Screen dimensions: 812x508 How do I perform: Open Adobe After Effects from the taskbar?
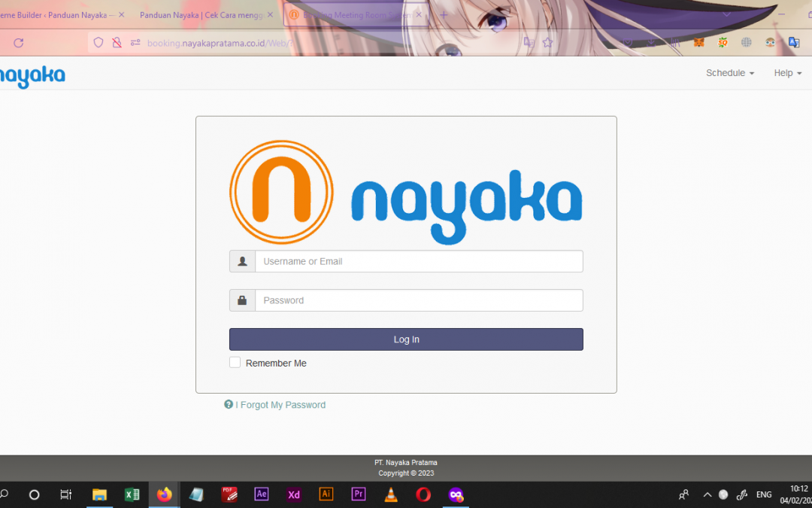coord(262,494)
